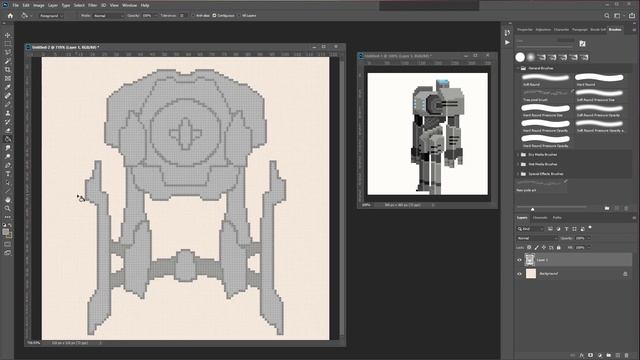Open the fill source Foreground dropdown
This screenshot has height=360, width=640.
[x=51, y=16]
